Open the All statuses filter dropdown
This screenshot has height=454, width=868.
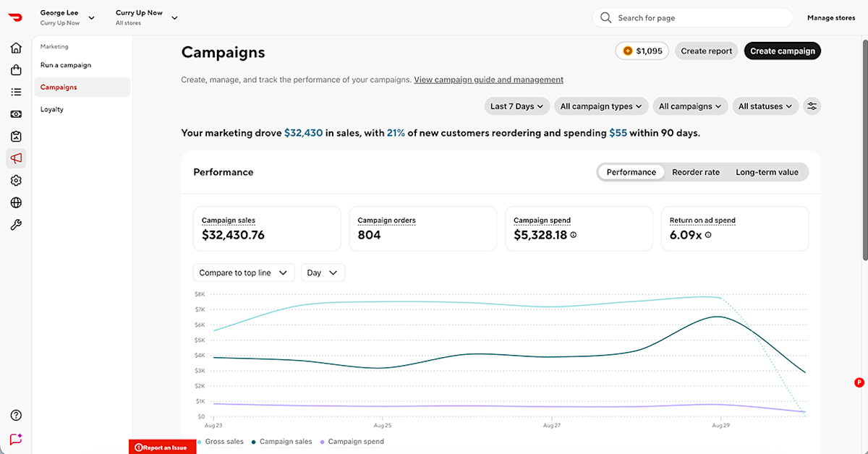765,106
